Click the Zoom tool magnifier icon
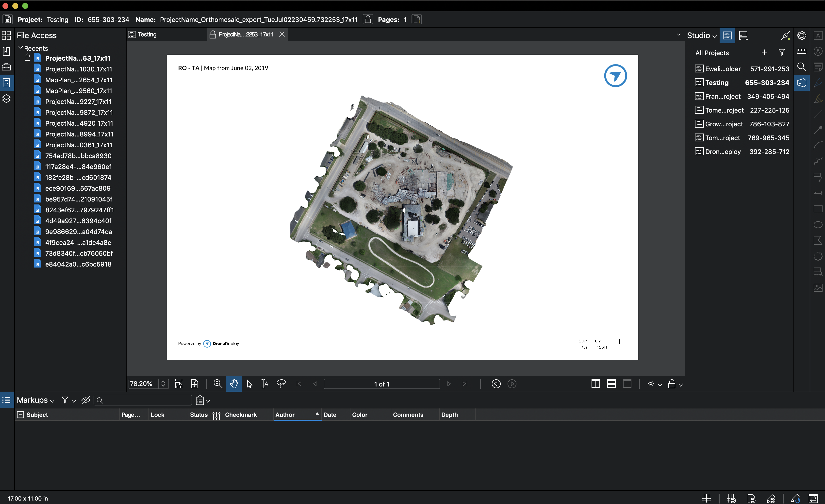Viewport: 825px width, 504px height. coord(218,384)
